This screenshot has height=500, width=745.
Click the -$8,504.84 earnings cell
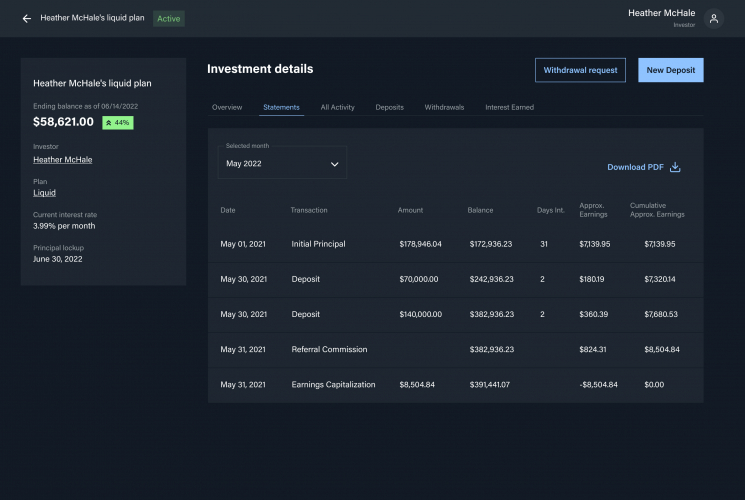(598, 385)
